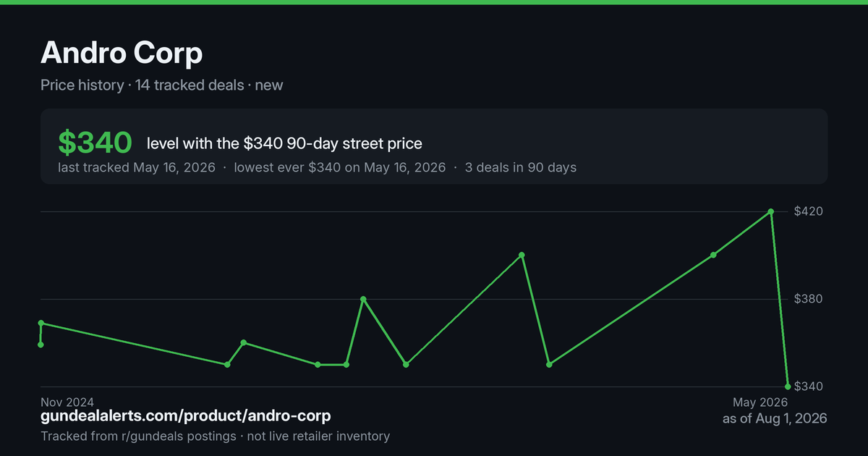
Task: Click the Andro Corp title heading
Action: pos(122,53)
